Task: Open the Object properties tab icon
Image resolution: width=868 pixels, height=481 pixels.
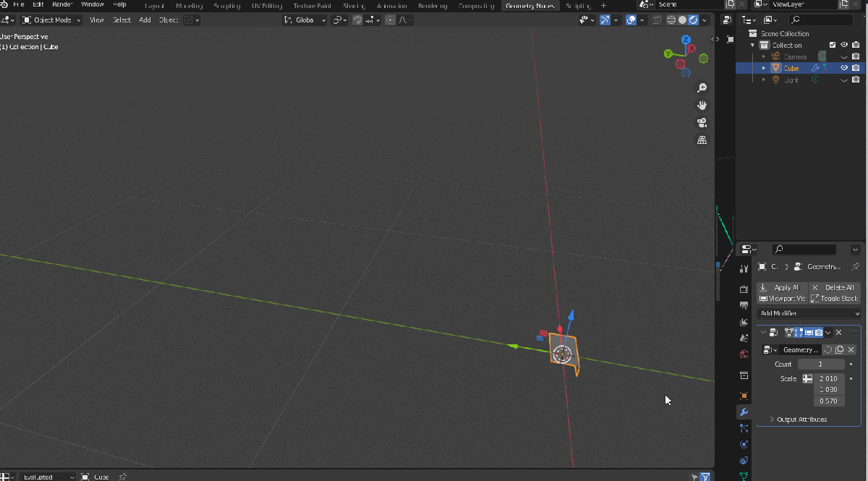Action: 744,396
